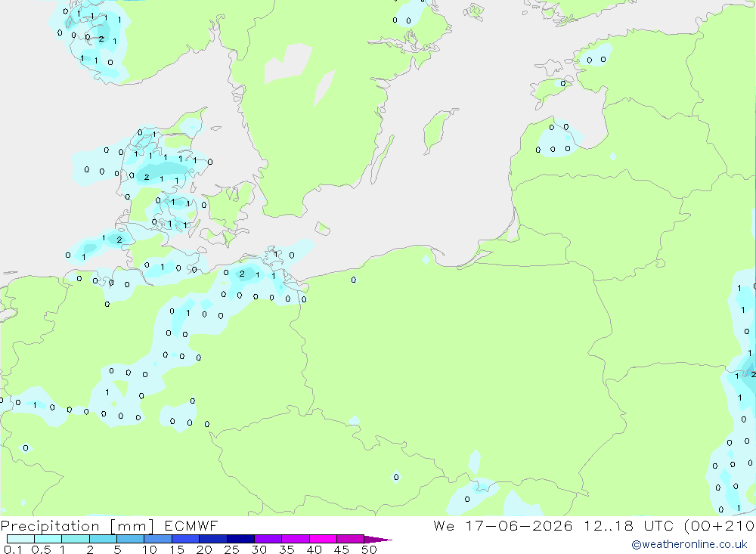This screenshot has height=554, width=756.
Task: Click the '25' legend scale label
Action: [231, 549]
